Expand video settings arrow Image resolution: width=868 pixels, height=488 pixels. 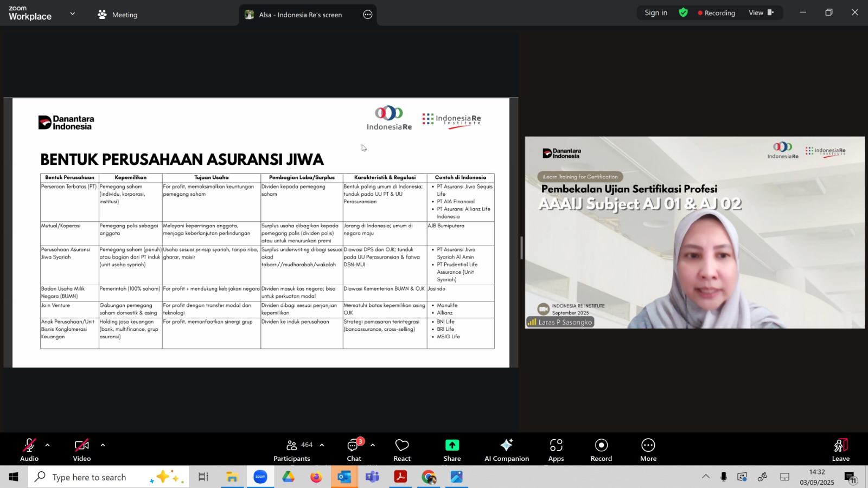click(x=103, y=445)
